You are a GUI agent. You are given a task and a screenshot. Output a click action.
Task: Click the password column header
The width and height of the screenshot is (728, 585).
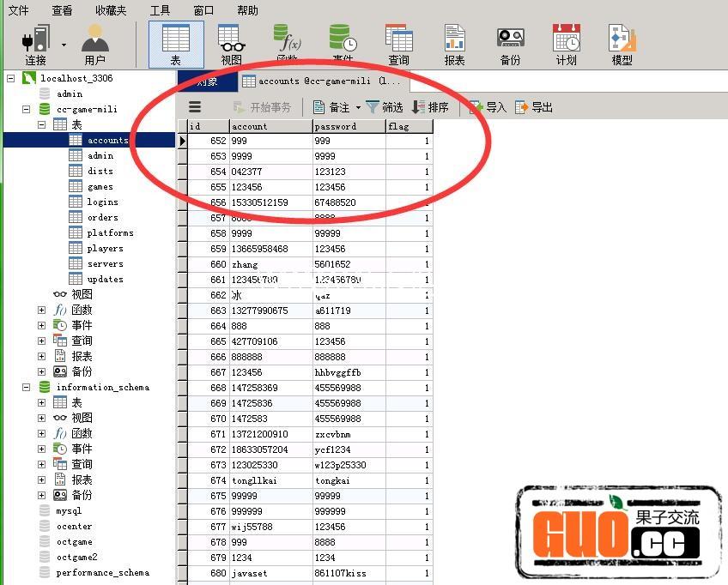(349, 126)
